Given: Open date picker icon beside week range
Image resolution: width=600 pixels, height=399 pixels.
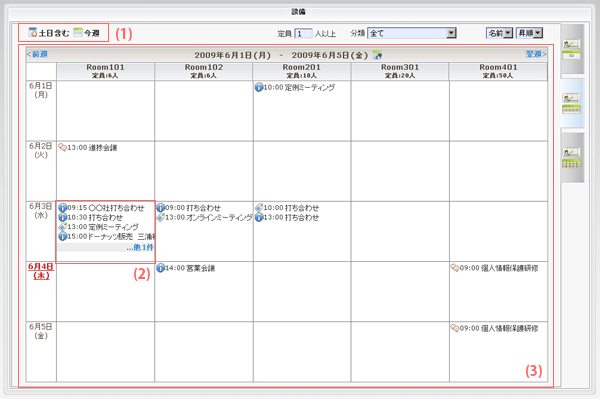Looking at the screenshot, I should coord(377,55).
